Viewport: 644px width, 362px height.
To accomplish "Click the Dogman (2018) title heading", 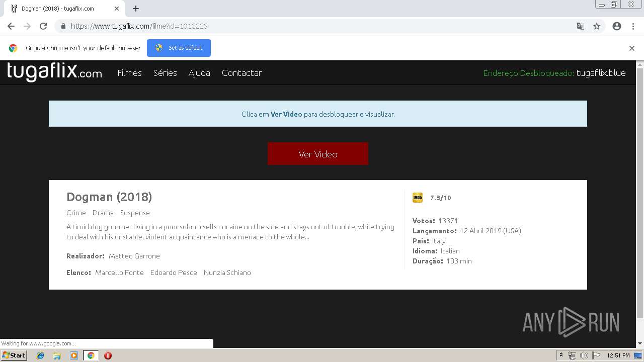I will pyautogui.click(x=109, y=197).
